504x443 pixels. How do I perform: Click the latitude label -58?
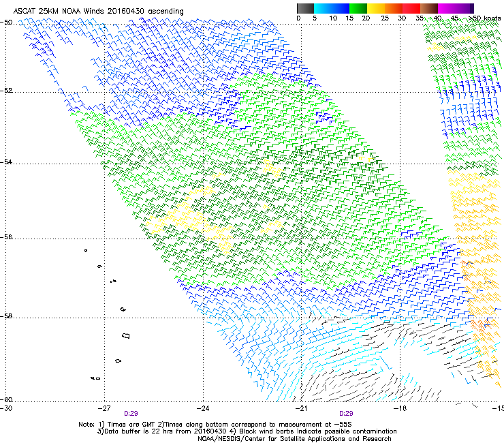(6, 316)
